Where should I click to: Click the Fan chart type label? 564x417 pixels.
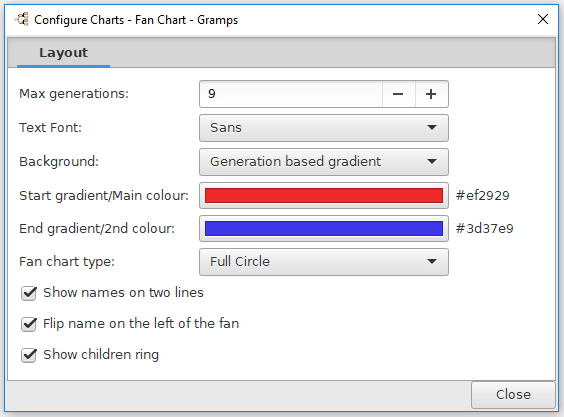[x=67, y=262]
